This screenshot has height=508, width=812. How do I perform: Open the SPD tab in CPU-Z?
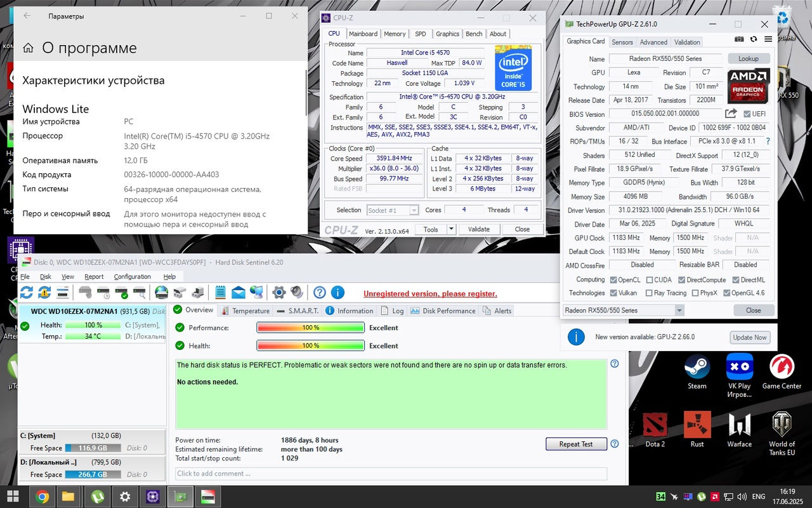point(421,34)
